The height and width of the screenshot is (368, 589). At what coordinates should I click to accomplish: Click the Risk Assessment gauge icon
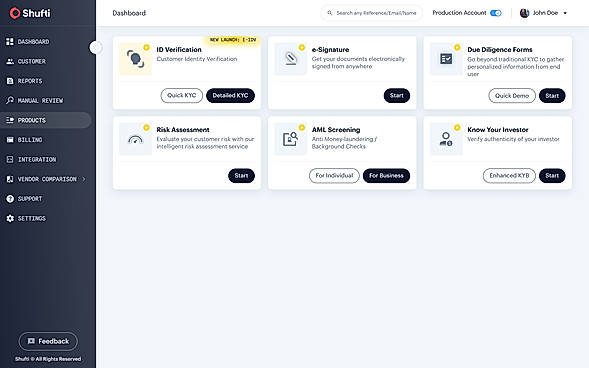135,139
